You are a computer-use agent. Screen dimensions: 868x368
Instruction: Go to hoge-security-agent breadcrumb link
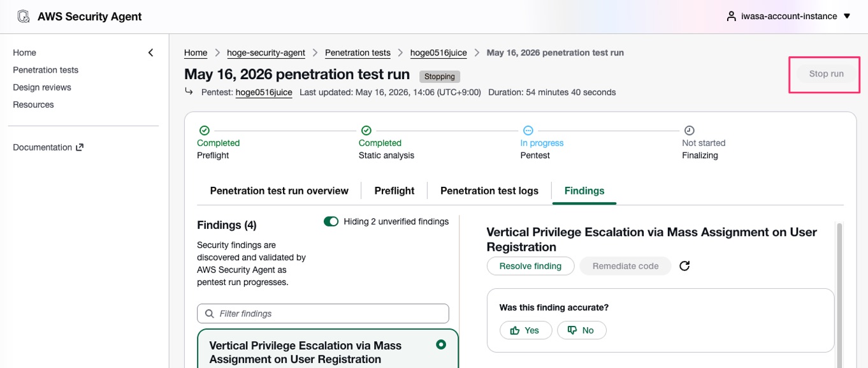click(266, 53)
